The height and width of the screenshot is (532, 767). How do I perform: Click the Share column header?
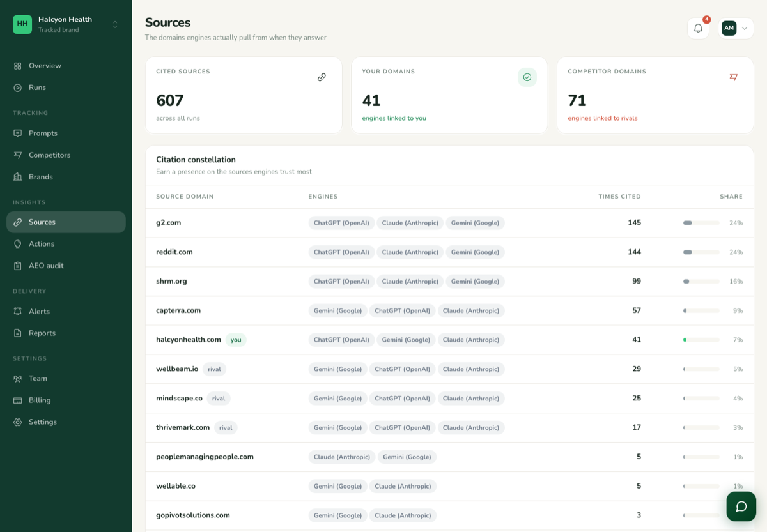(x=731, y=197)
